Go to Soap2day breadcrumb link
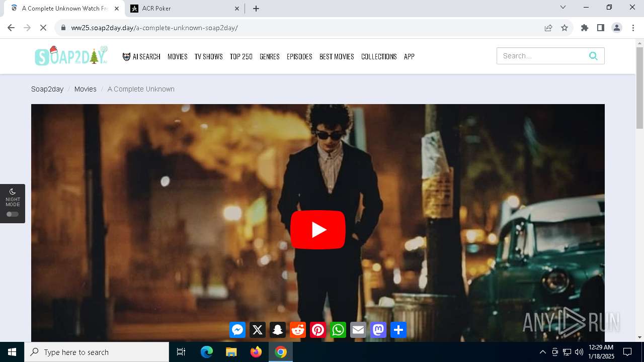 click(x=47, y=89)
